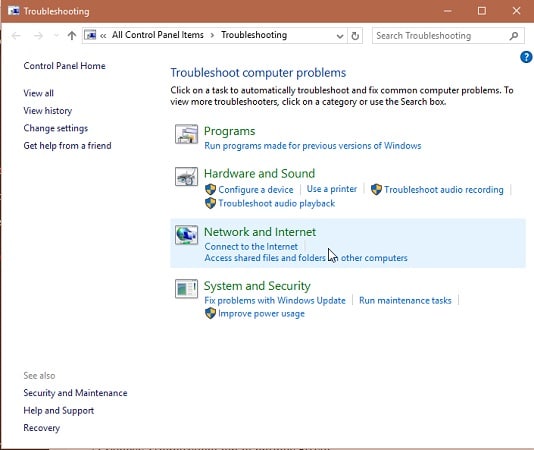This screenshot has width=534, height=450.
Task: Open Security and Maintenance
Action: click(75, 393)
